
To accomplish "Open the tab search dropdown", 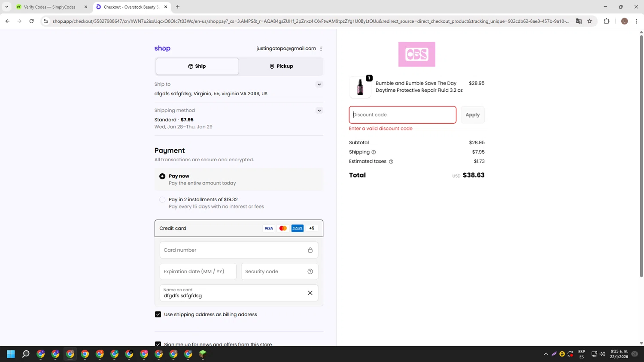I will click(x=6, y=7).
